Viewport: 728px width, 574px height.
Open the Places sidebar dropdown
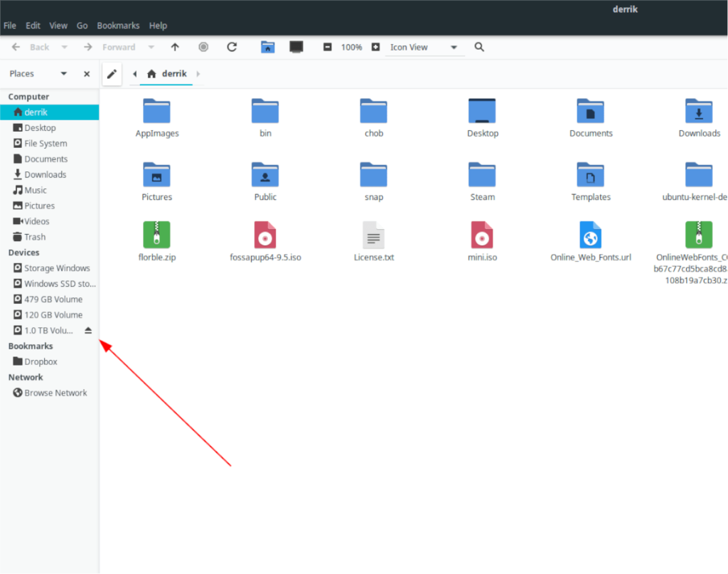63,73
